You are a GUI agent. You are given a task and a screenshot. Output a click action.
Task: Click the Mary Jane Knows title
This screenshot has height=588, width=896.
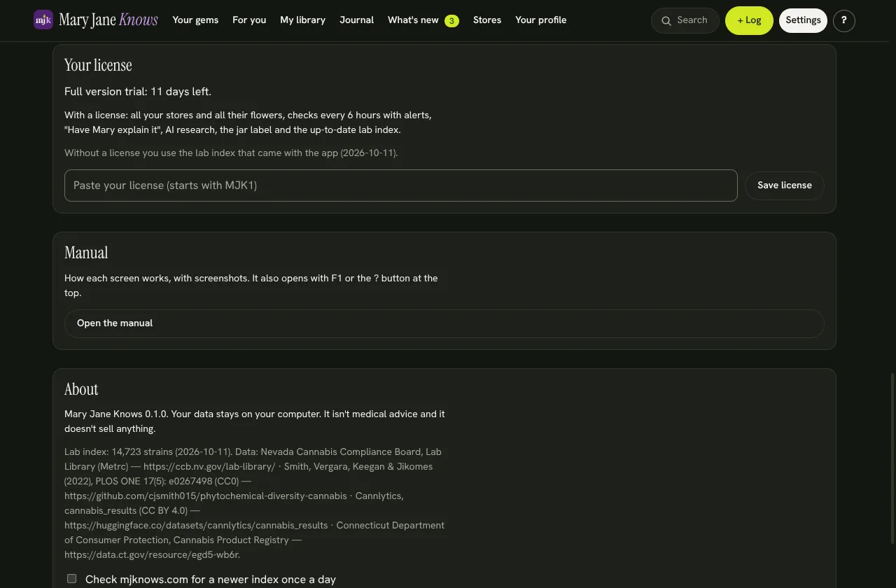[x=108, y=20]
